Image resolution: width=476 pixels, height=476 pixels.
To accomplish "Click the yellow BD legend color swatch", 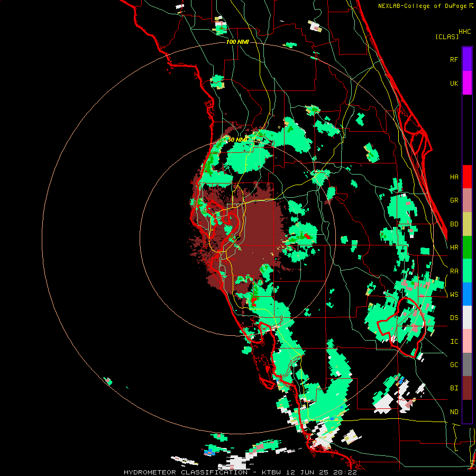I will (467, 224).
